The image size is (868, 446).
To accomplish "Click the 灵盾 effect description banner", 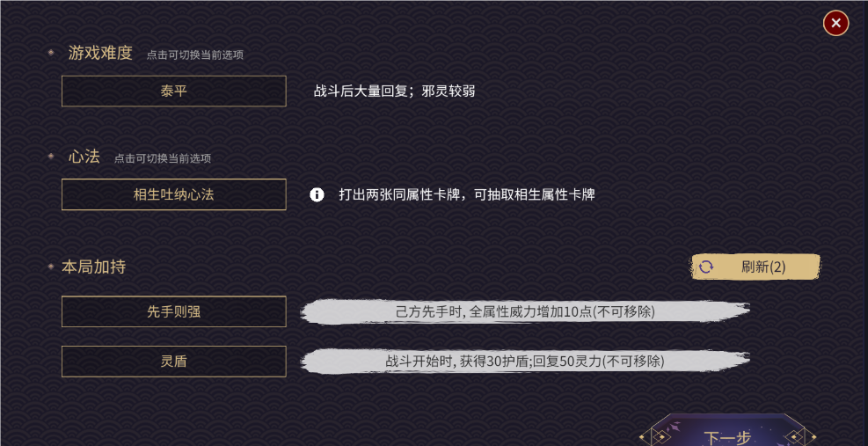I will (x=525, y=361).
